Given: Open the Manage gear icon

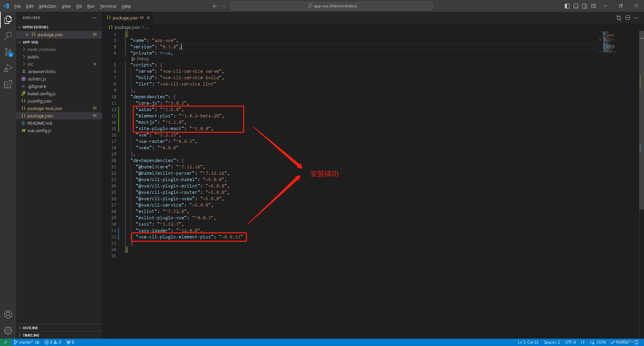Looking at the screenshot, I should point(8,331).
